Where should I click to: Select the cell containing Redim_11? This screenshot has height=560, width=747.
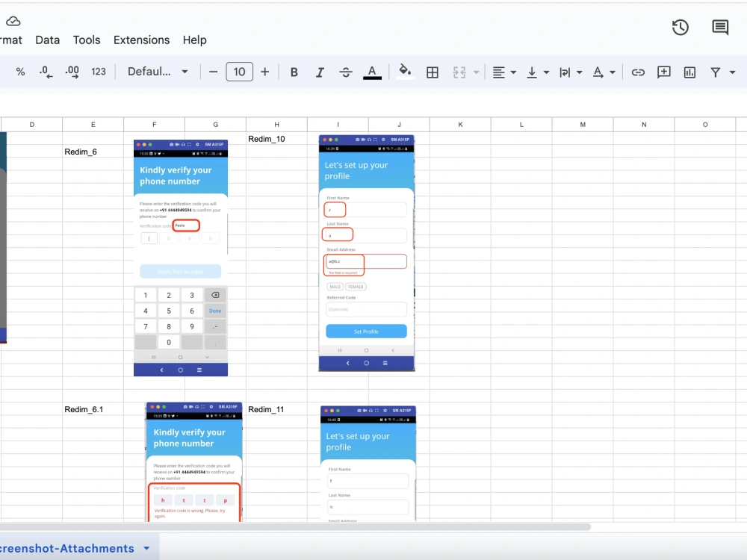(277, 409)
